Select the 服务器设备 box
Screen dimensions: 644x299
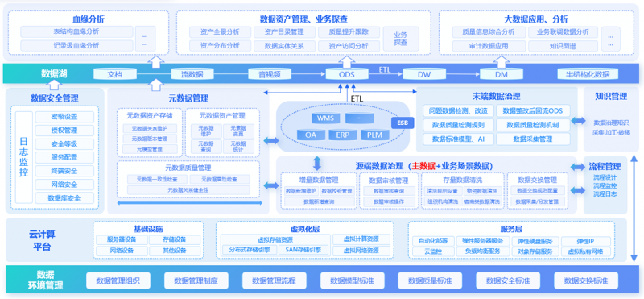[x=122, y=239]
